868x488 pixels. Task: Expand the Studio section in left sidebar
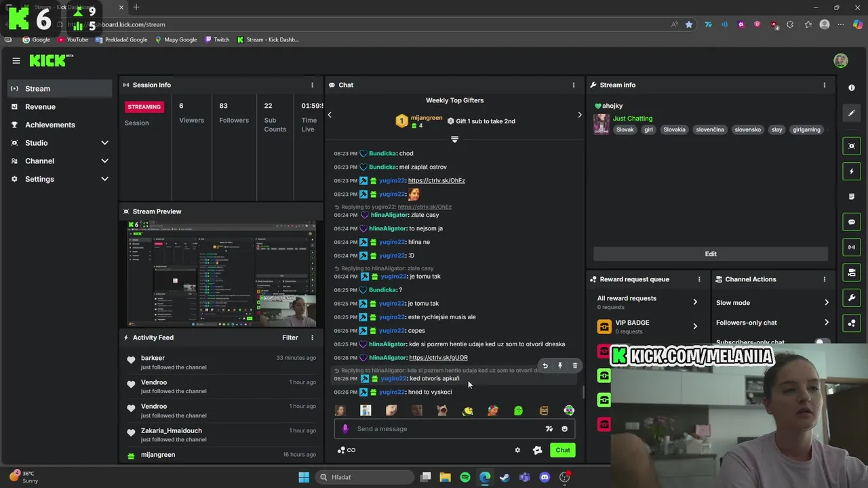tap(104, 143)
